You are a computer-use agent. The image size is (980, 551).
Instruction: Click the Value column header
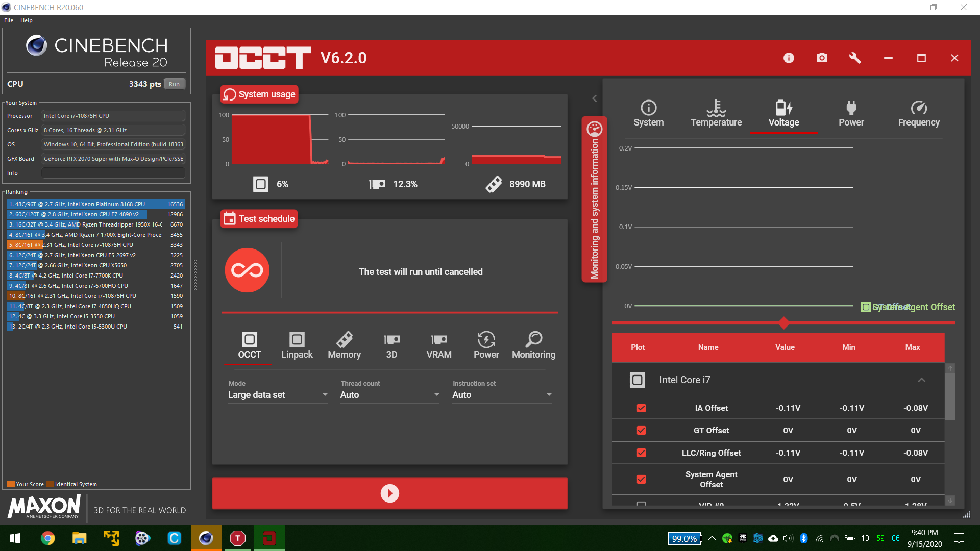coord(785,347)
